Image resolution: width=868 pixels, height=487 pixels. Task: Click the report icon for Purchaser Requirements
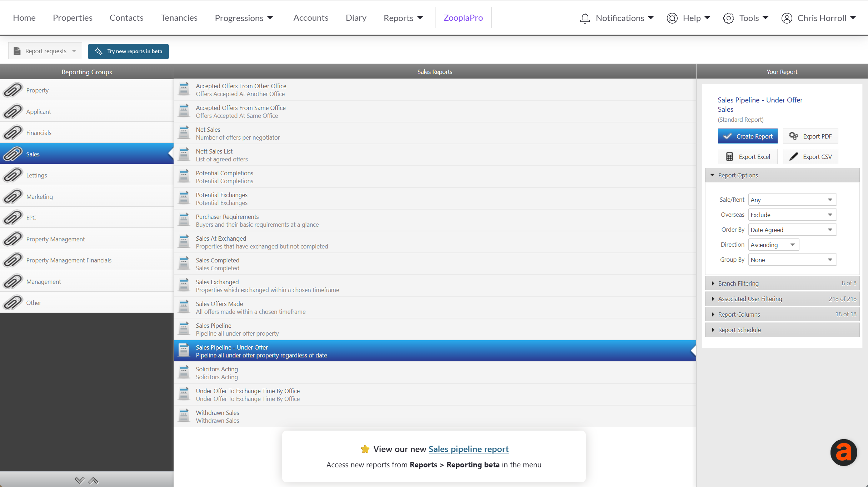[x=184, y=220]
